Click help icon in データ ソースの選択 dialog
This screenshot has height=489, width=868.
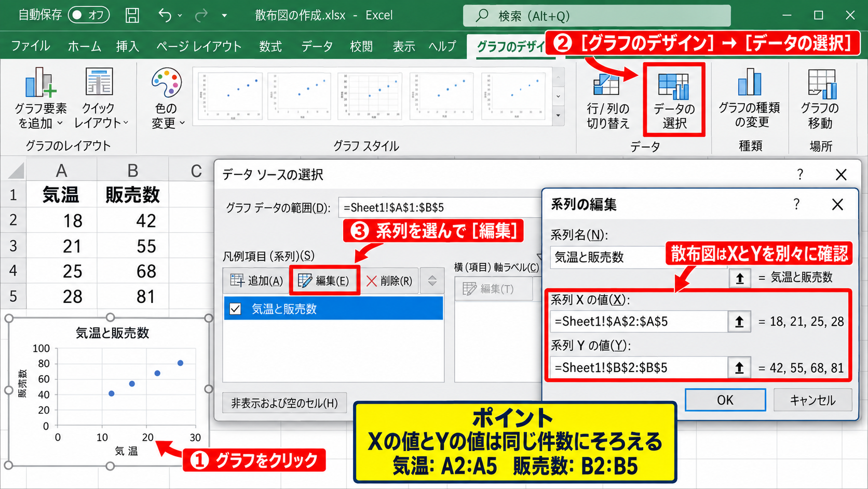pyautogui.click(x=800, y=174)
